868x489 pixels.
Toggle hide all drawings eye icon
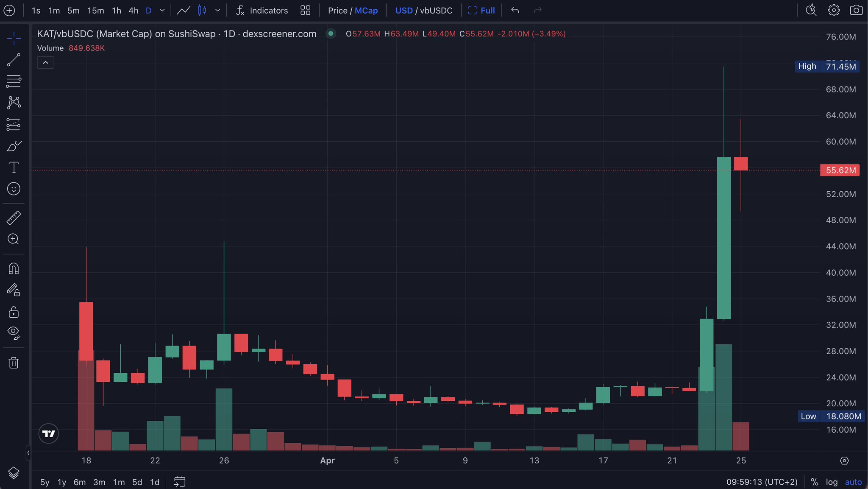tap(14, 333)
